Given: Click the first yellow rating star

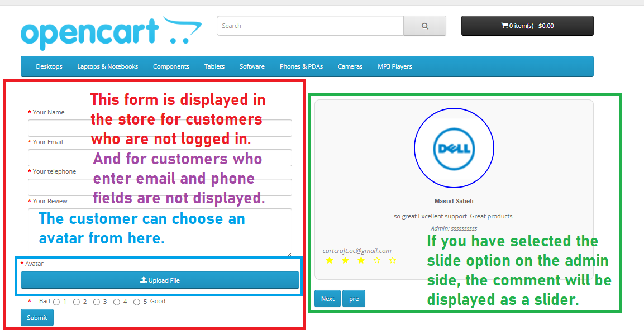Looking at the screenshot, I should tap(329, 261).
